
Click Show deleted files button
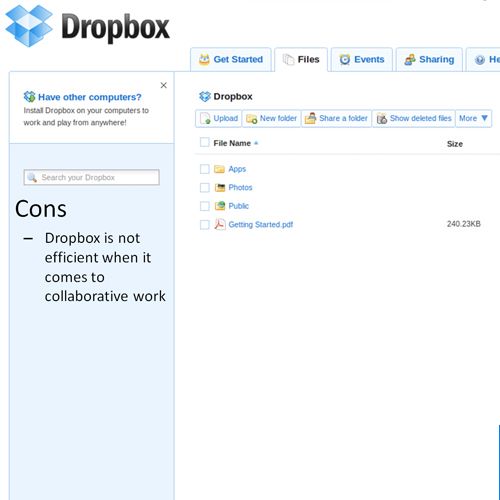pyautogui.click(x=414, y=118)
